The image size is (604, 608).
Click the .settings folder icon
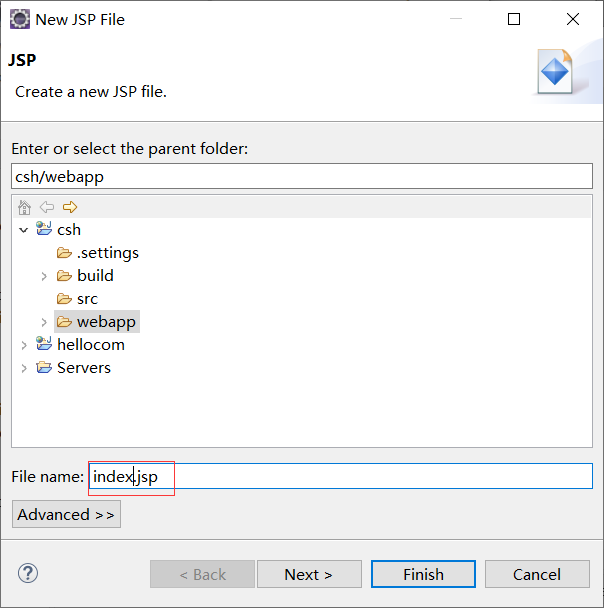pos(65,253)
